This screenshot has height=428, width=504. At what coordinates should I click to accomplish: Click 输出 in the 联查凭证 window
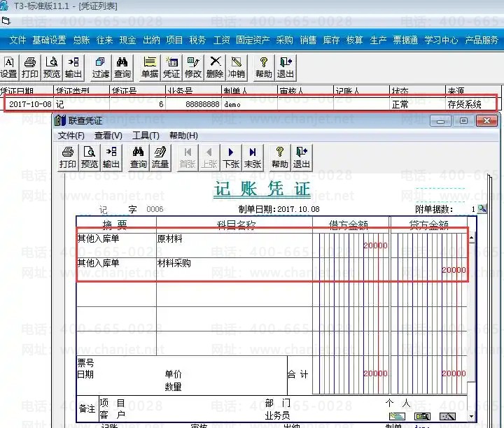pos(111,157)
